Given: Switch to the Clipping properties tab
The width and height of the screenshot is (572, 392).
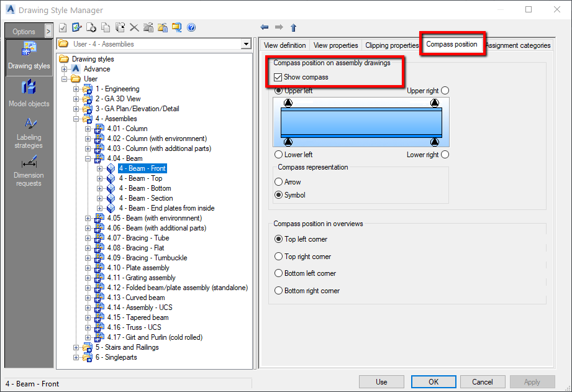Looking at the screenshot, I should click(x=392, y=45).
